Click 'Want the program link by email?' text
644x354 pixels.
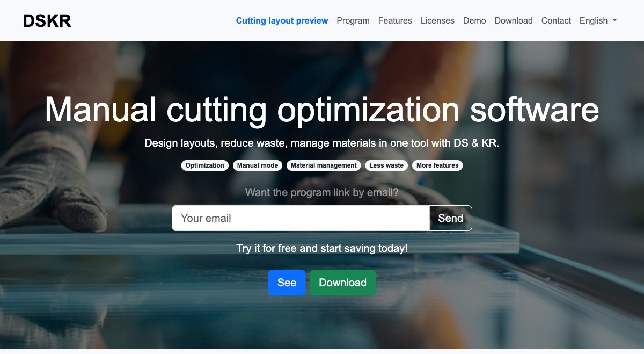322,192
